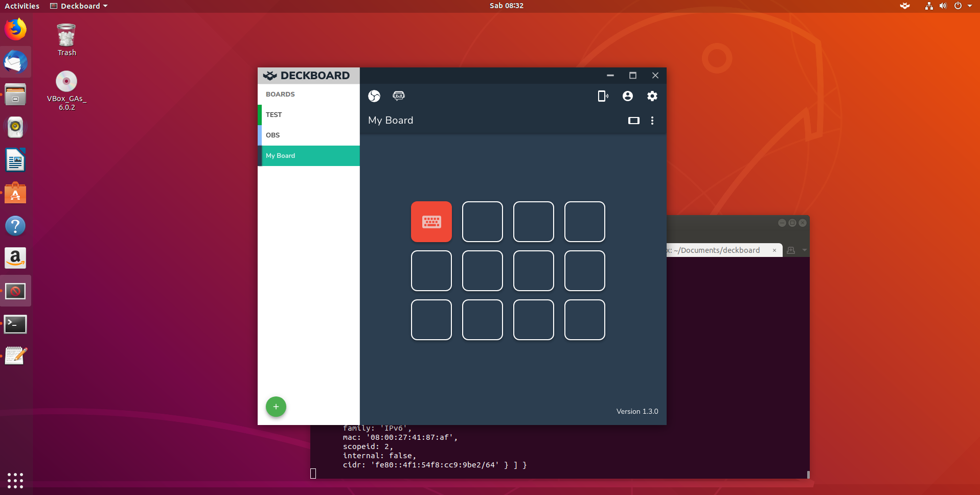
Task: Click the BOARDS sidebar header
Action: tap(280, 95)
